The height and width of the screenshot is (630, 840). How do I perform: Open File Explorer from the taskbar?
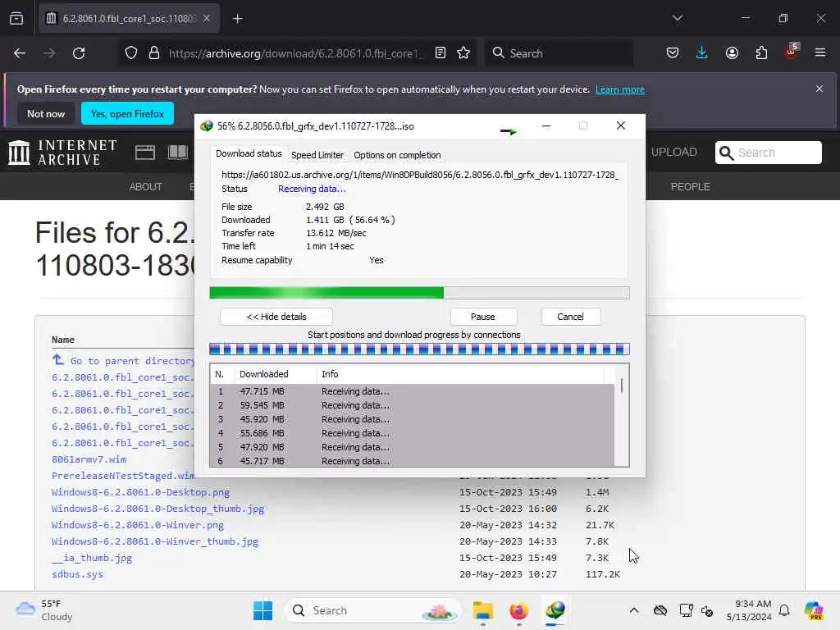pyautogui.click(x=482, y=610)
